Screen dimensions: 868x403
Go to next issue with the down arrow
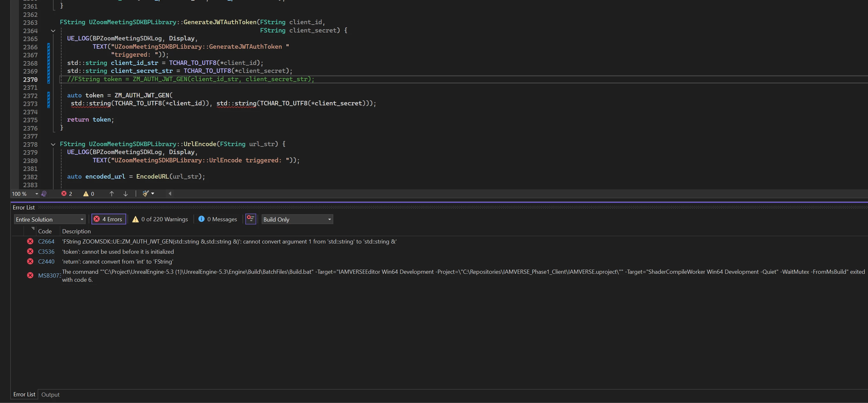125,194
